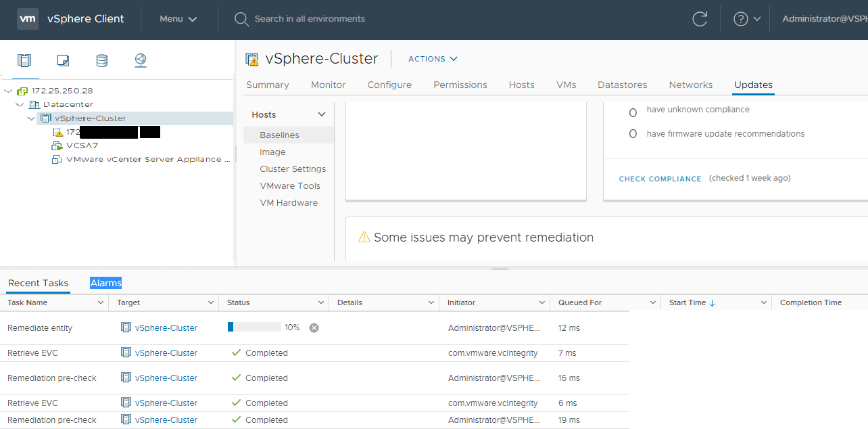Viewport: 868px width, 429px height.
Task: Expand the Hosts section dropdown in Updates
Action: tap(321, 115)
